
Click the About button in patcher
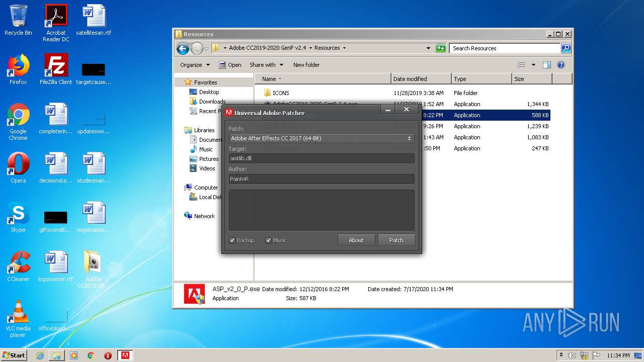(x=356, y=240)
